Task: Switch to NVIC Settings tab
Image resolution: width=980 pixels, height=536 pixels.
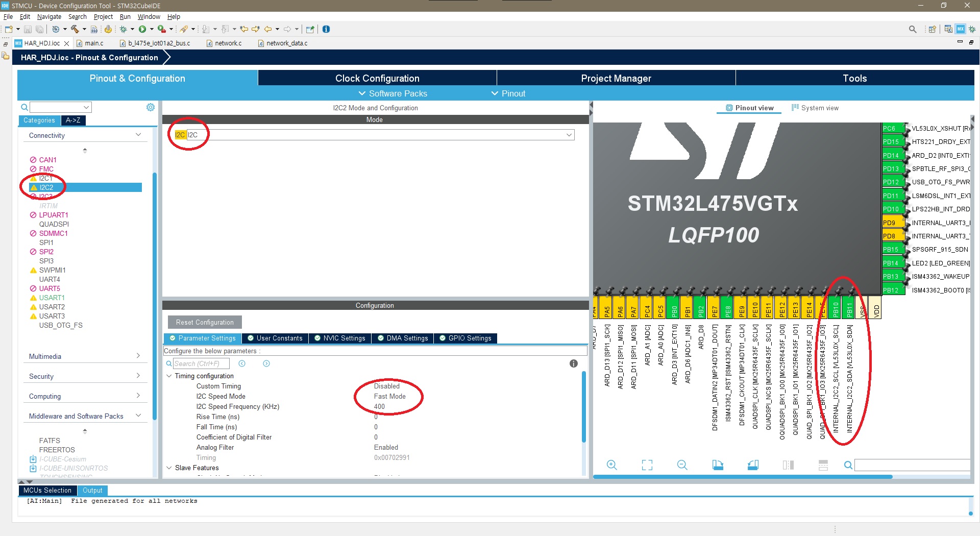Action: pyautogui.click(x=340, y=338)
